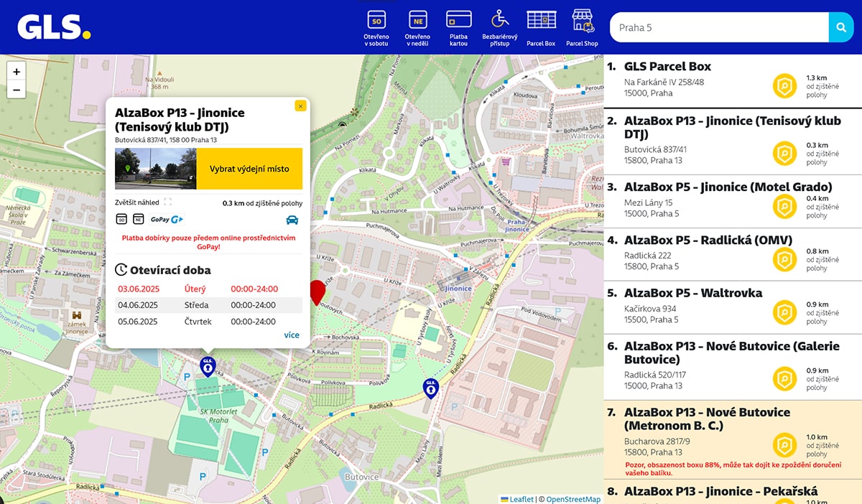Click the zámek Jinonice castle icon on map
The height and width of the screenshot is (504, 862).
[x=76, y=315]
